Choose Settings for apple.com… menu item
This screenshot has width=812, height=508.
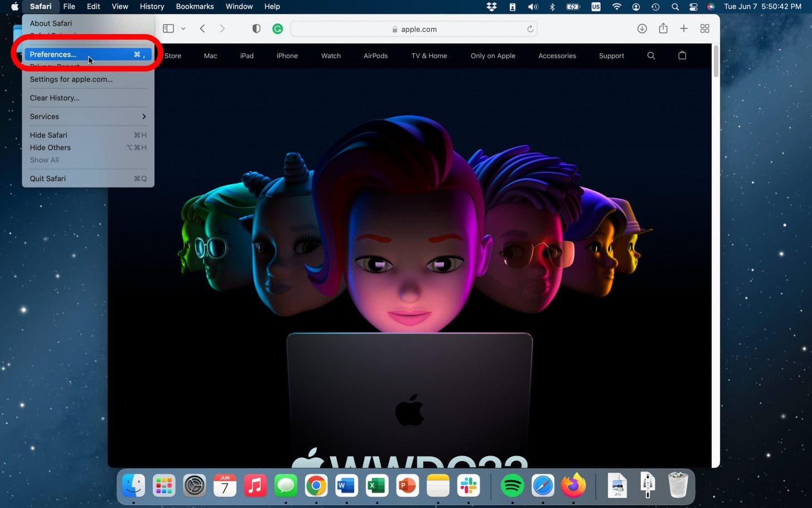point(88,79)
